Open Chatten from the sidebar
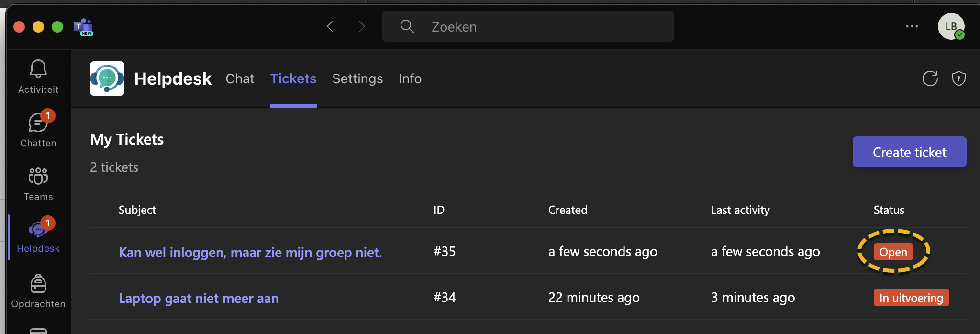 coord(38,129)
